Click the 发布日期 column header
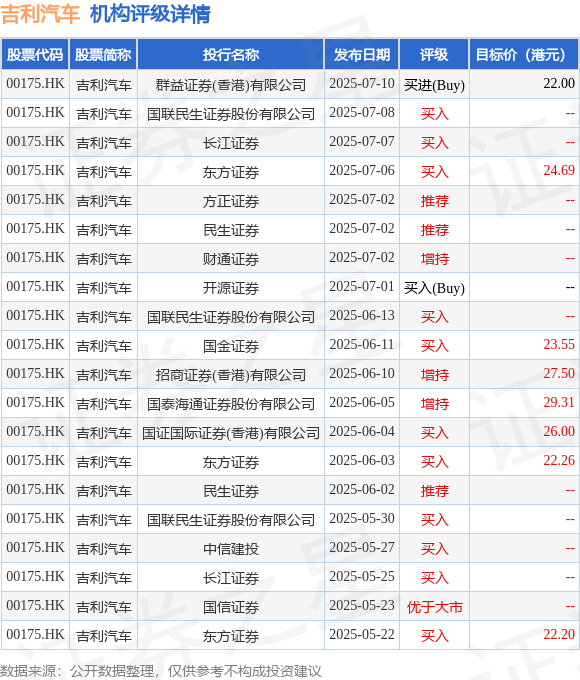The height and width of the screenshot is (680, 580). (362, 55)
